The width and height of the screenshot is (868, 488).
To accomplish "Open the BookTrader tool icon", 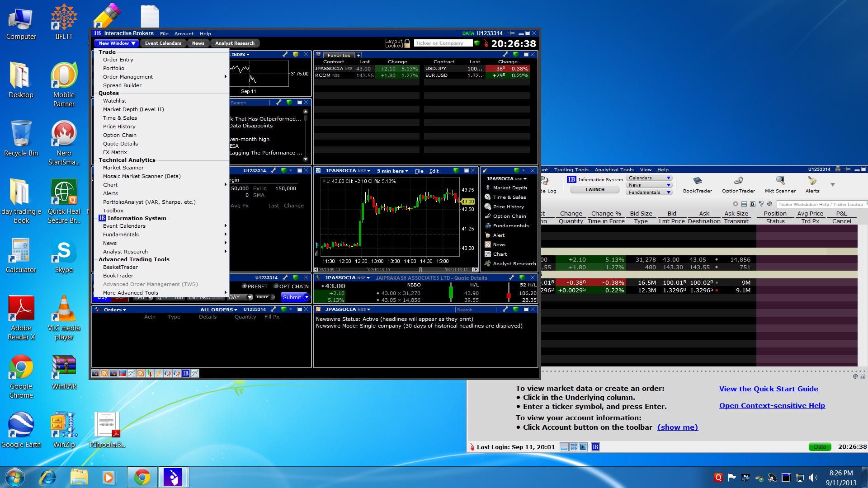I will pyautogui.click(x=697, y=181).
